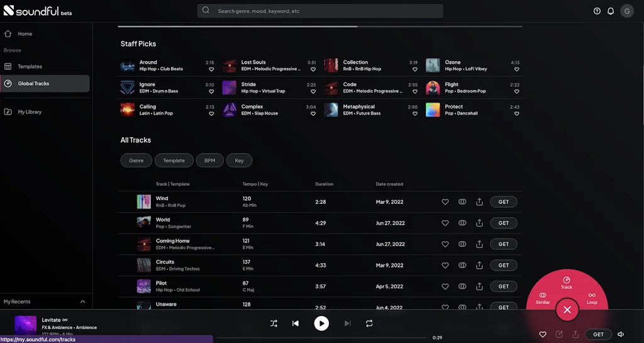Image resolution: width=644 pixels, height=343 pixels.
Task: Find similar tracks to Circuits
Action: click(x=462, y=266)
